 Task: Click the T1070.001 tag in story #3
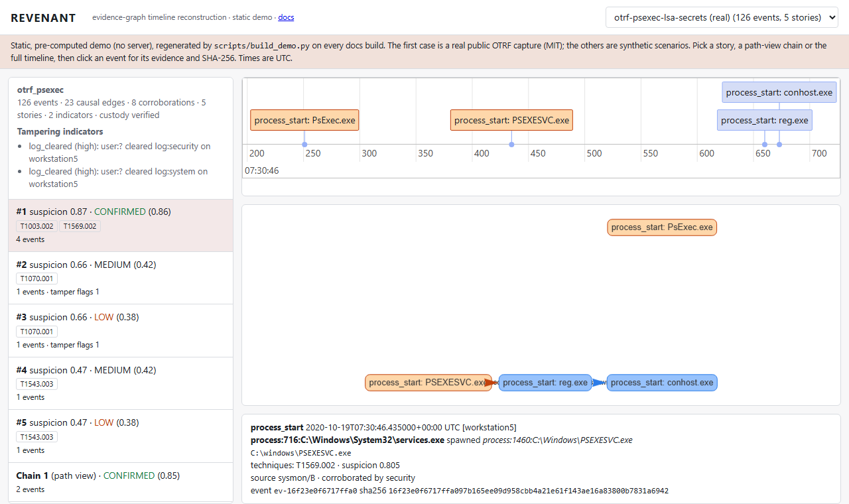(37, 332)
